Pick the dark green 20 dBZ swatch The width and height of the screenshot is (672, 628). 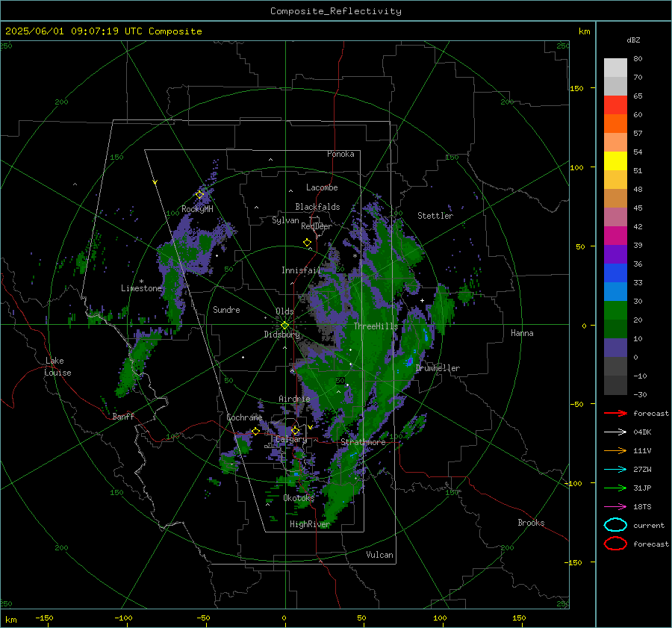[615, 329]
